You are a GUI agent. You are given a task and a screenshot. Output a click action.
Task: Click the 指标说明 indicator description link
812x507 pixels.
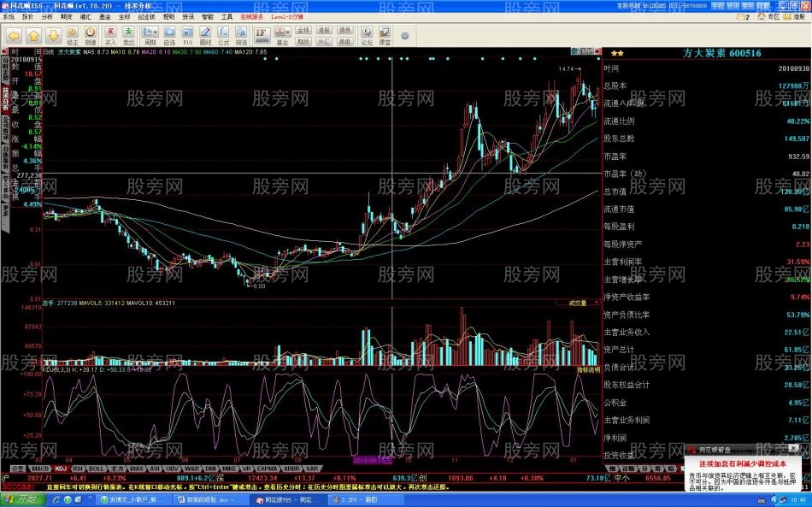coord(589,369)
